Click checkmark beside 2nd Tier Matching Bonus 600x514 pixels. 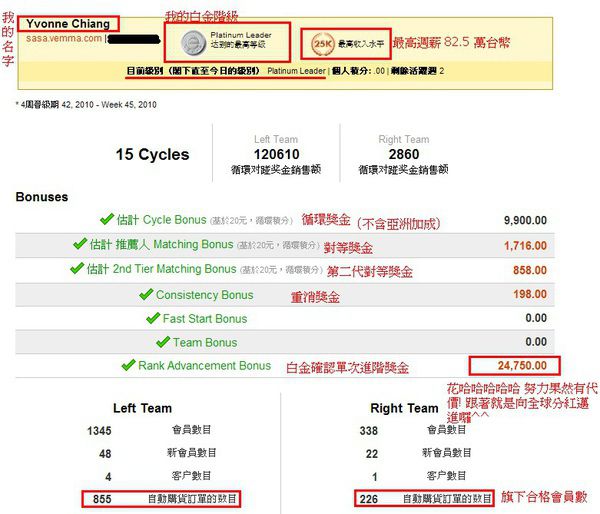point(77,268)
